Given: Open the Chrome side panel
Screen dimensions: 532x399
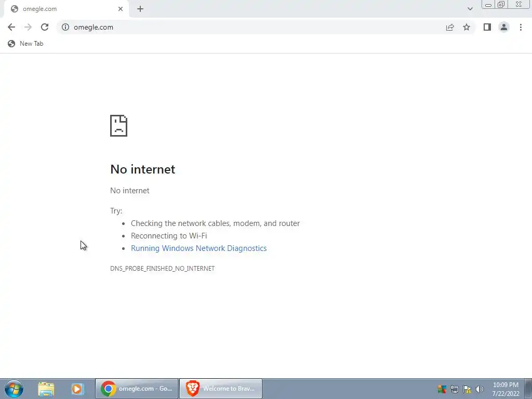Looking at the screenshot, I should pos(487,27).
